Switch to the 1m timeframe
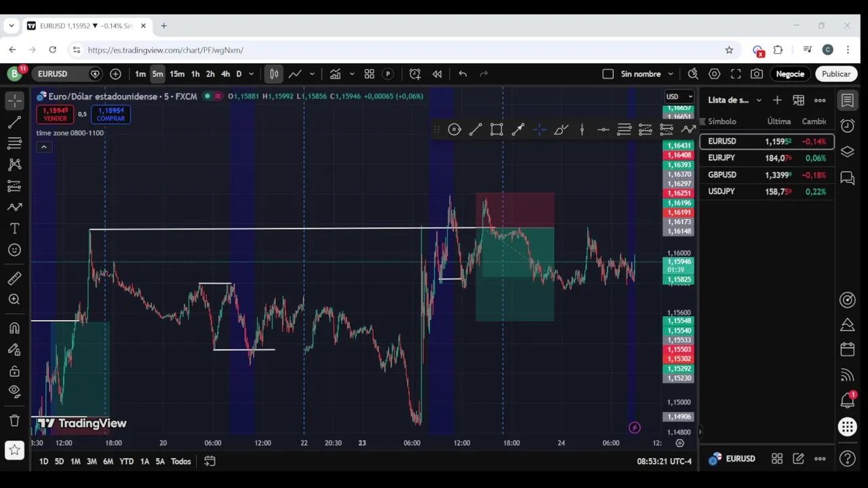The height and width of the screenshot is (488, 868). 140,74
